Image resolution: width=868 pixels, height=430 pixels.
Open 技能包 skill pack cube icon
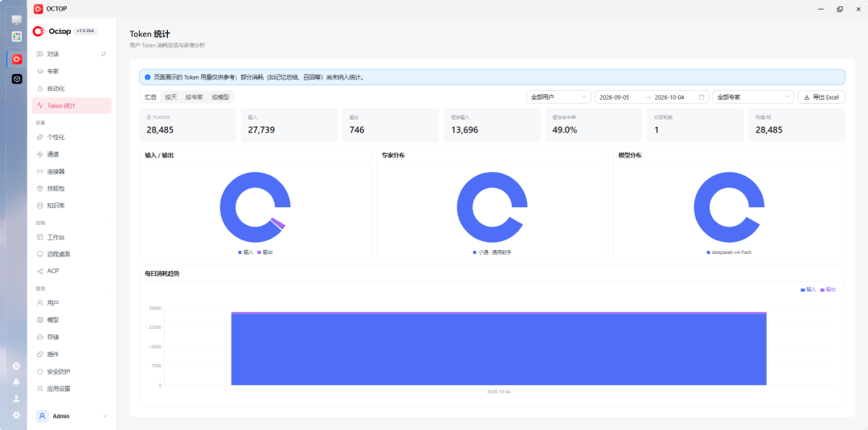39,189
